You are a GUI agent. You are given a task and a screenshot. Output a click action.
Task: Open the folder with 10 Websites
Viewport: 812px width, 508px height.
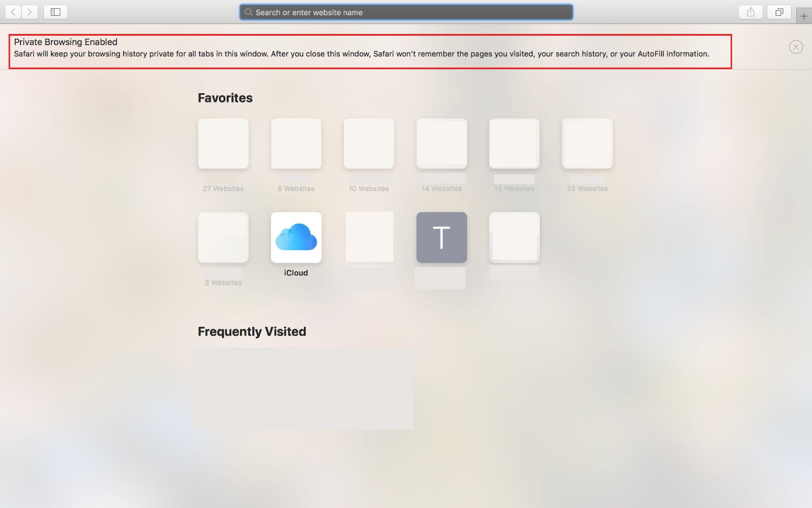(369, 144)
